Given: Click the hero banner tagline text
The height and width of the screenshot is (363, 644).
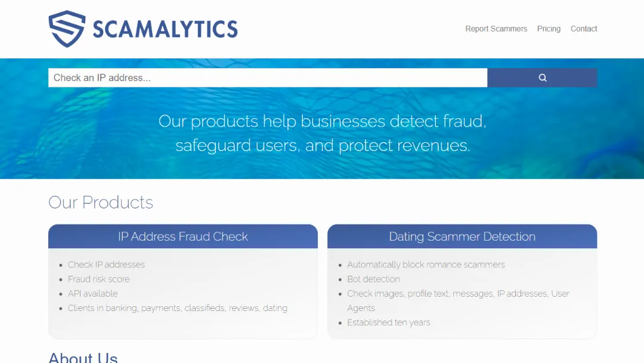Looking at the screenshot, I should (322, 133).
